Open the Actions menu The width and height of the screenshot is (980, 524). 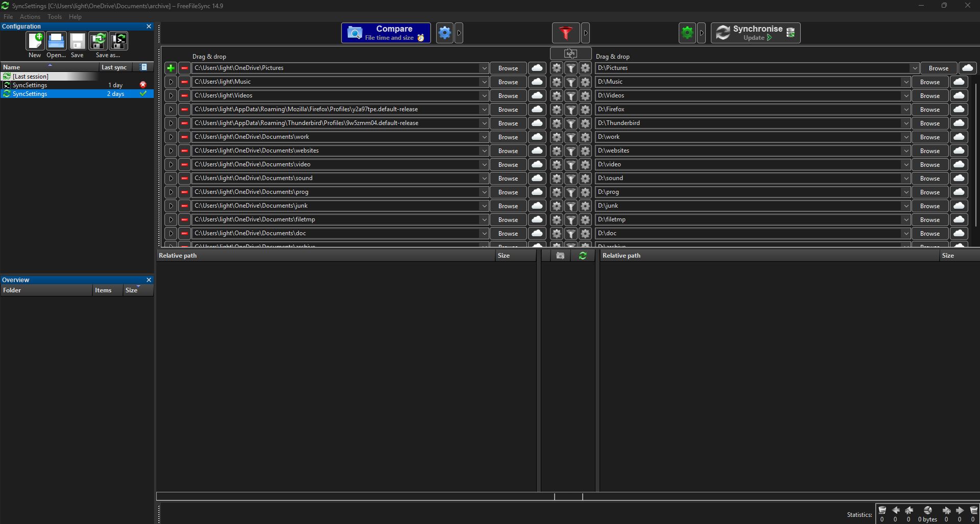tap(30, 17)
